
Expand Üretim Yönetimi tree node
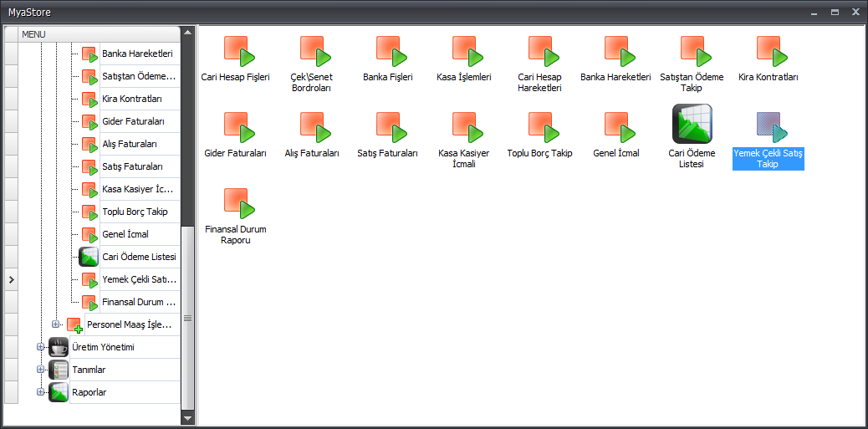pos(40,346)
